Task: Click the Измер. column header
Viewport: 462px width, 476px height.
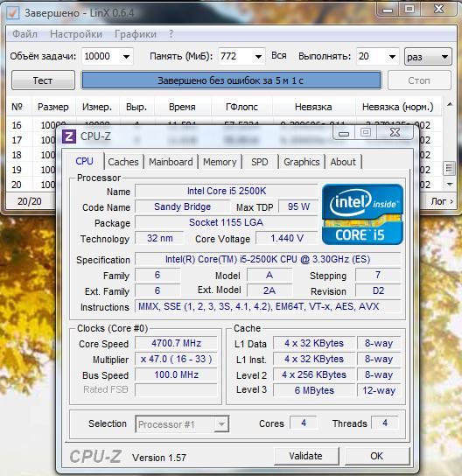Action: click(97, 107)
